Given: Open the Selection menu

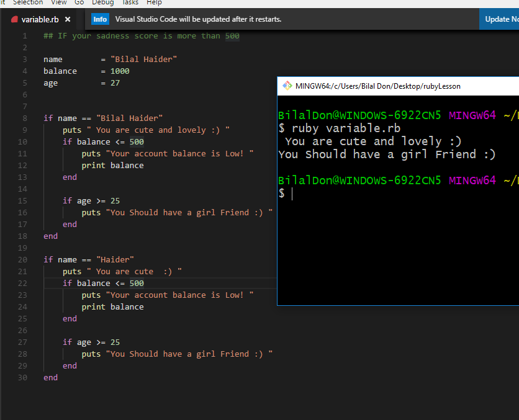Looking at the screenshot, I should coord(28,2).
